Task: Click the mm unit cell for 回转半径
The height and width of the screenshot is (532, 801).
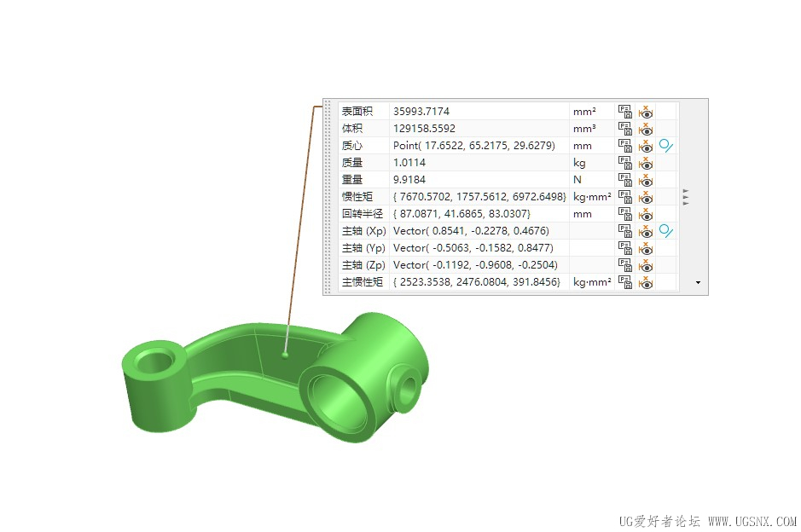Action: [591, 213]
